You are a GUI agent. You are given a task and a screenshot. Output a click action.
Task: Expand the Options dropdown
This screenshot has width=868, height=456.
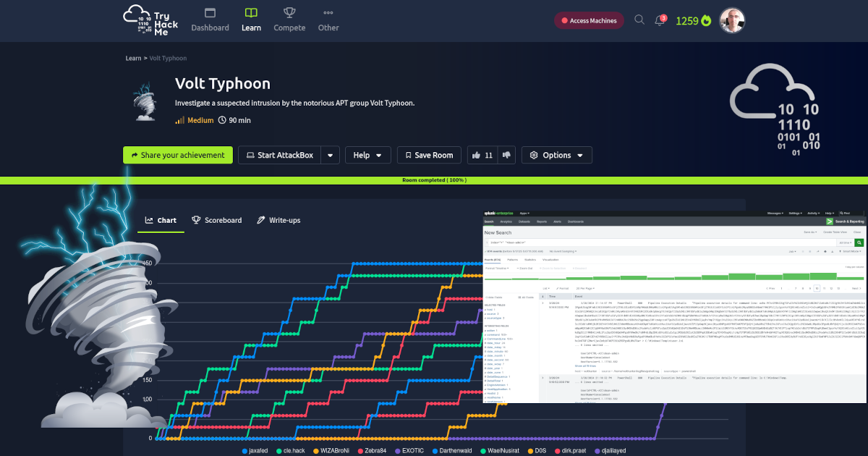556,155
